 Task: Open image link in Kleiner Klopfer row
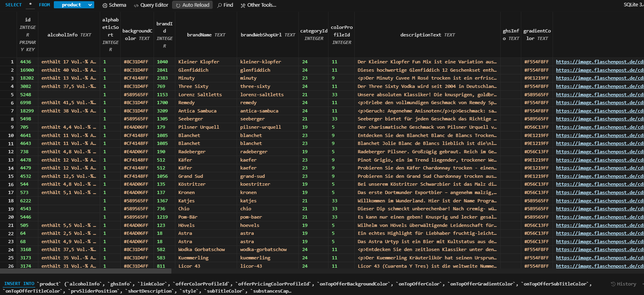click(600, 62)
